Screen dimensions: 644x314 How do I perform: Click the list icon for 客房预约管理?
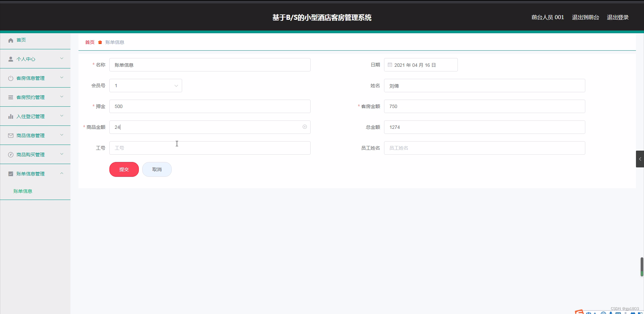pos(11,97)
